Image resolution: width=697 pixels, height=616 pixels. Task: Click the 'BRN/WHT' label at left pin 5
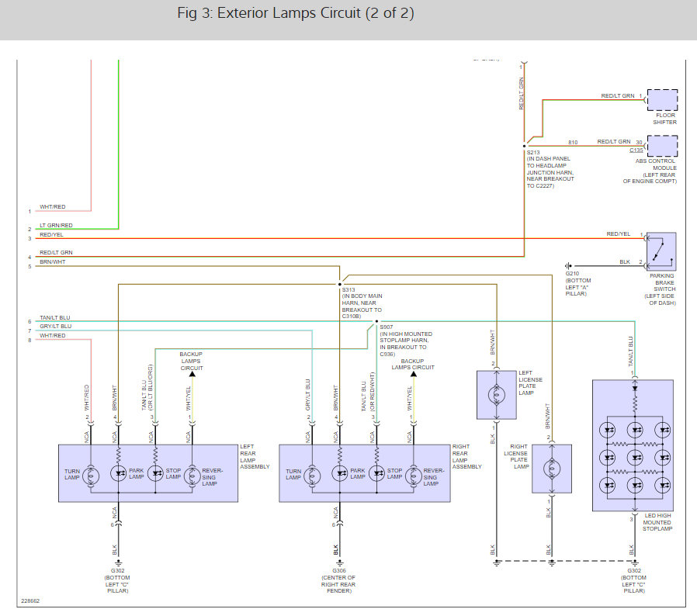click(53, 261)
